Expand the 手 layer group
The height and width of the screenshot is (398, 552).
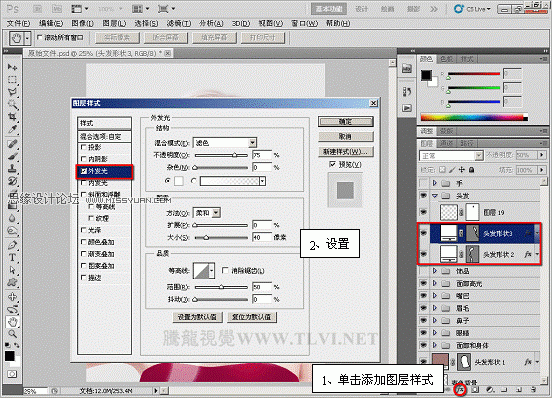click(435, 183)
